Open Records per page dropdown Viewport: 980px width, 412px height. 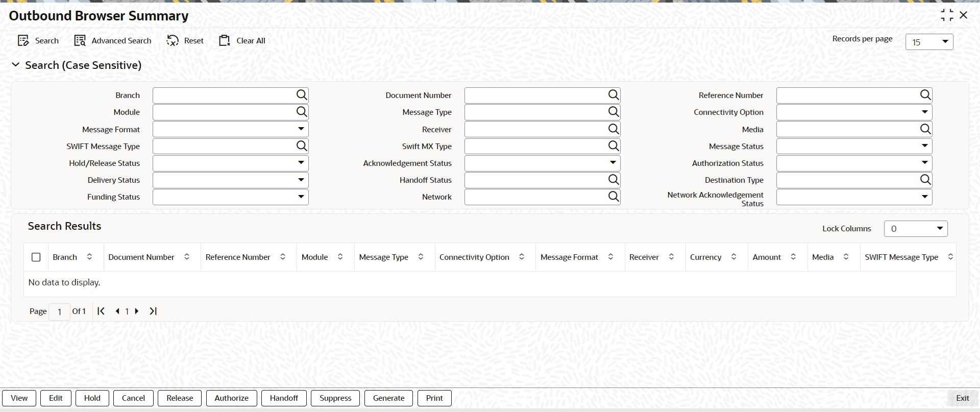(929, 42)
